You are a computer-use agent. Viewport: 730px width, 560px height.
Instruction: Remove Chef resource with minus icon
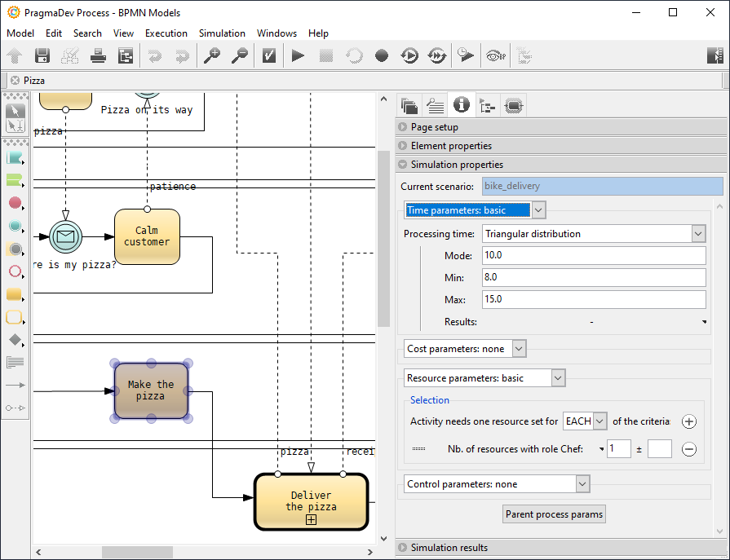689,449
